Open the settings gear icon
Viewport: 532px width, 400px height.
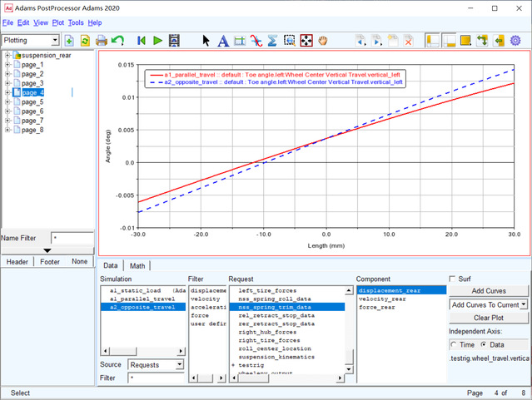pos(515,40)
